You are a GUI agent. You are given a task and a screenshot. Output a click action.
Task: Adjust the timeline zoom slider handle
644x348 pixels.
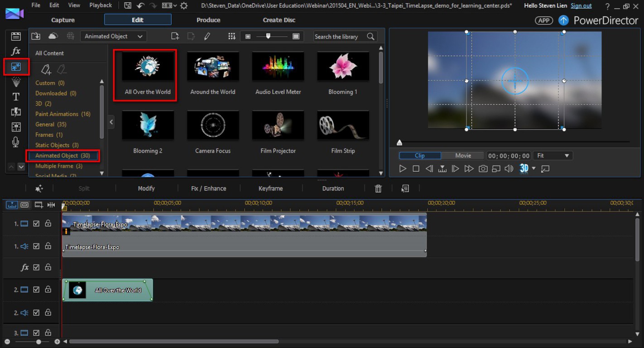pyautogui.click(x=39, y=342)
